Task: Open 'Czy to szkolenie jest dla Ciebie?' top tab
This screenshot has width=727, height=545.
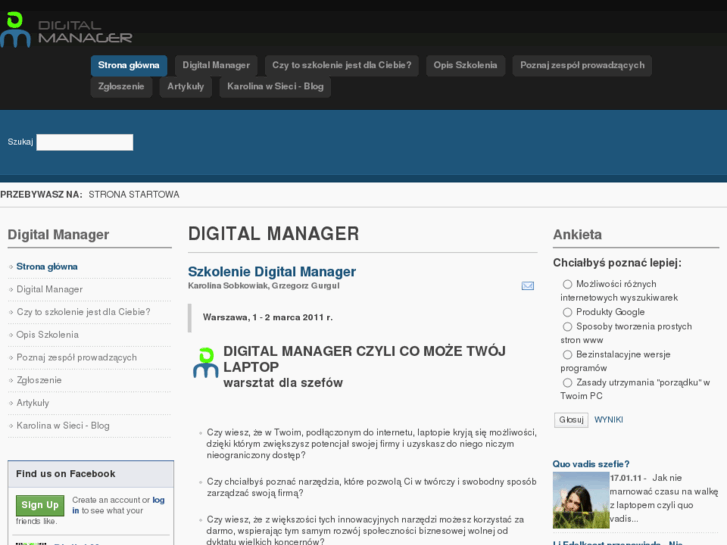Action: (342, 65)
